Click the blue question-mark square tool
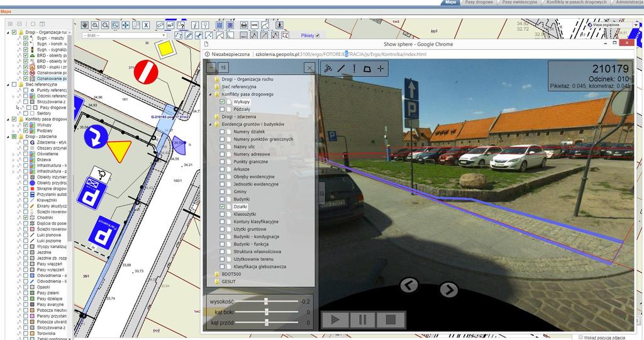Image resolution: width=644 pixels, height=340 pixels. 230,25
